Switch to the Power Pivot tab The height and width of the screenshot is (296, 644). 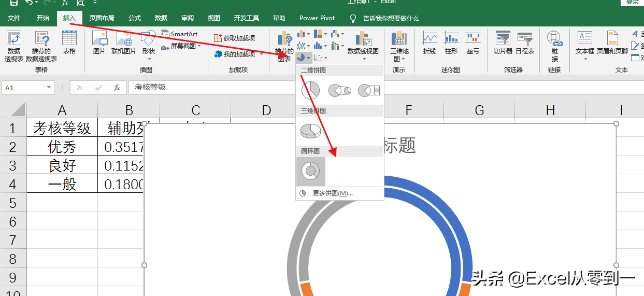pyautogui.click(x=317, y=18)
